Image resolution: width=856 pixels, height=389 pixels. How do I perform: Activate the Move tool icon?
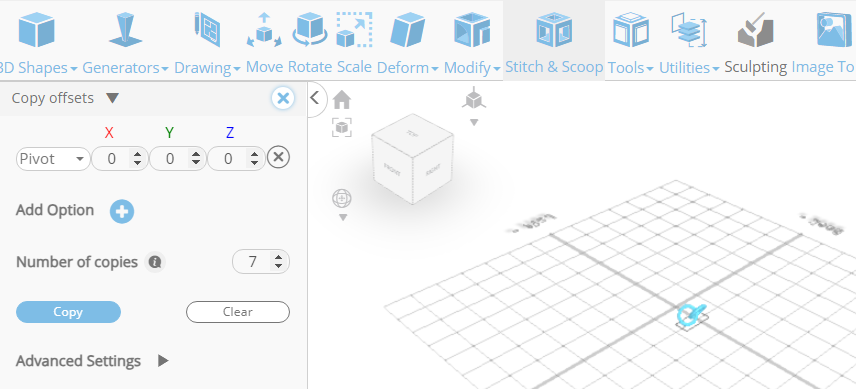pyautogui.click(x=264, y=31)
